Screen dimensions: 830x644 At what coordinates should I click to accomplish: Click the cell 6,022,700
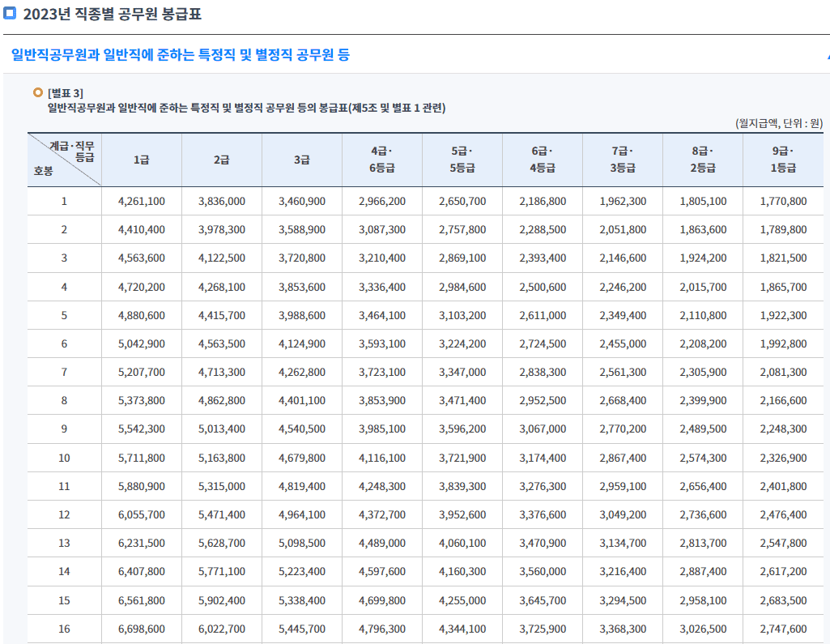tap(222, 629)
